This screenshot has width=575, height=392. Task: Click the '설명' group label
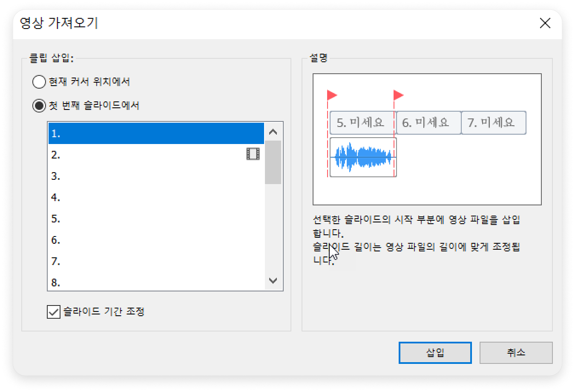pos(318,58)
